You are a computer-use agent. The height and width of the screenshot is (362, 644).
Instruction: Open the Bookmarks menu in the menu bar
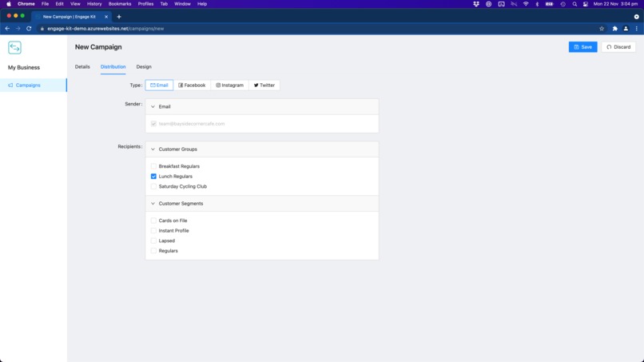[120, 4]
